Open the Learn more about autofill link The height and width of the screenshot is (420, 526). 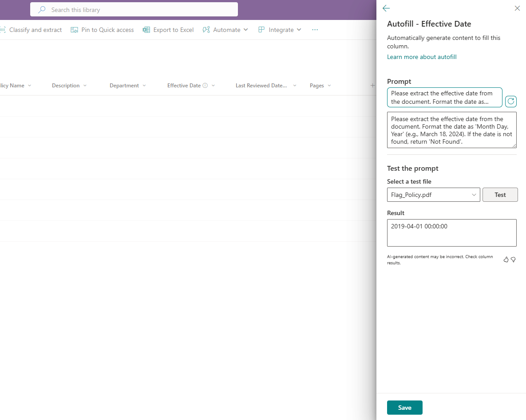[421, 57]
